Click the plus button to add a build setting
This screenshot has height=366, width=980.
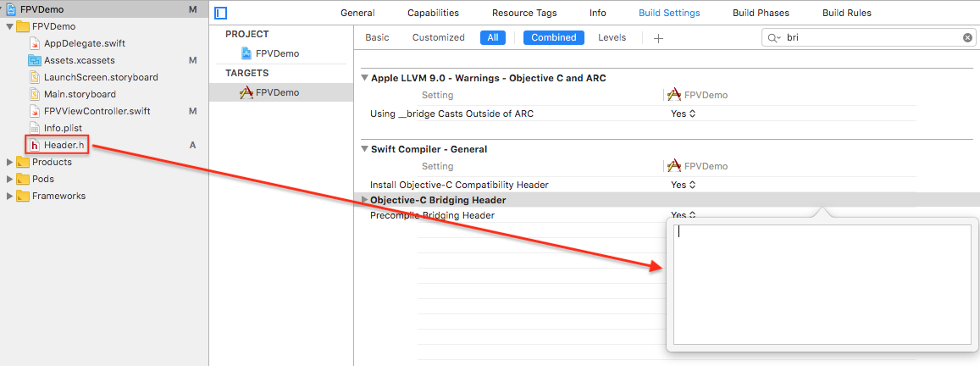coord(658,38)
